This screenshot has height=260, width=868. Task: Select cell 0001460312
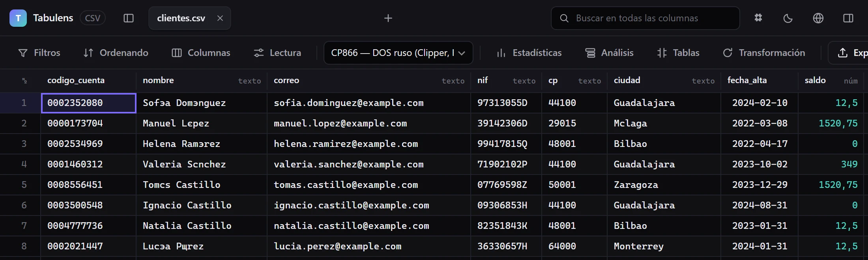[x=88, y=165]
